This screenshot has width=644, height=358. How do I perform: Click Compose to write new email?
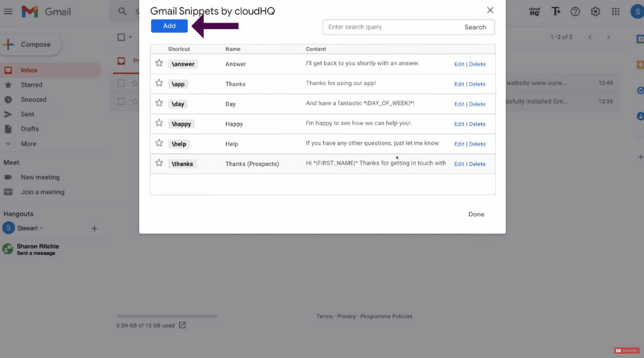[x=31, y=44]
